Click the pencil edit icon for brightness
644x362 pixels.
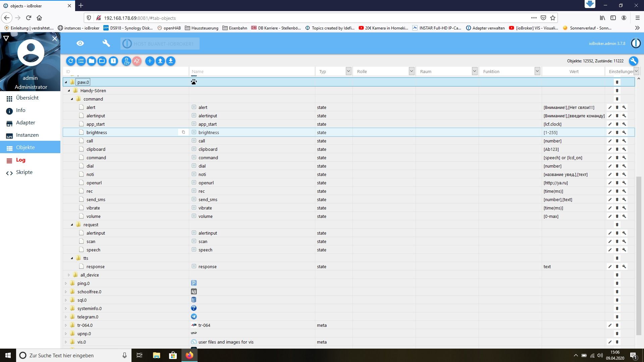[x=610, y=132]
